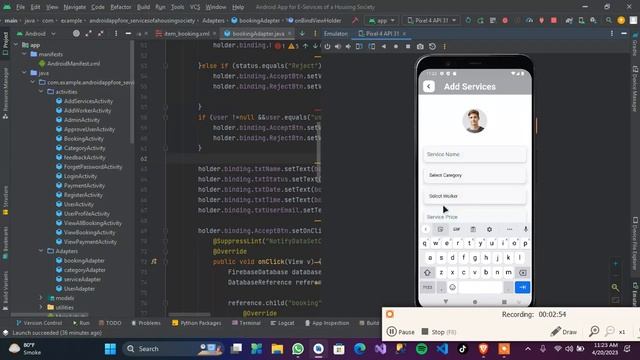Viewport: 640px width, 360px height.
Task: Open File Explorer from the taskbar
Action: click(x=278, y=349)
